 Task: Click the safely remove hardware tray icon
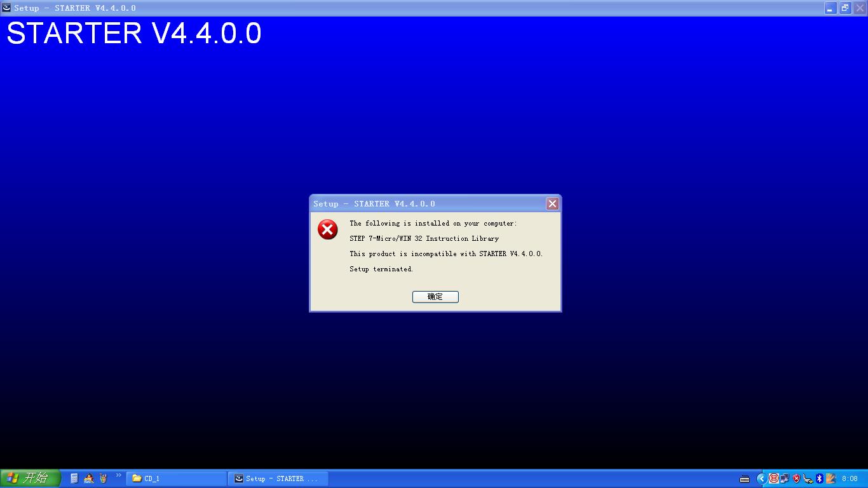(808, 478)
